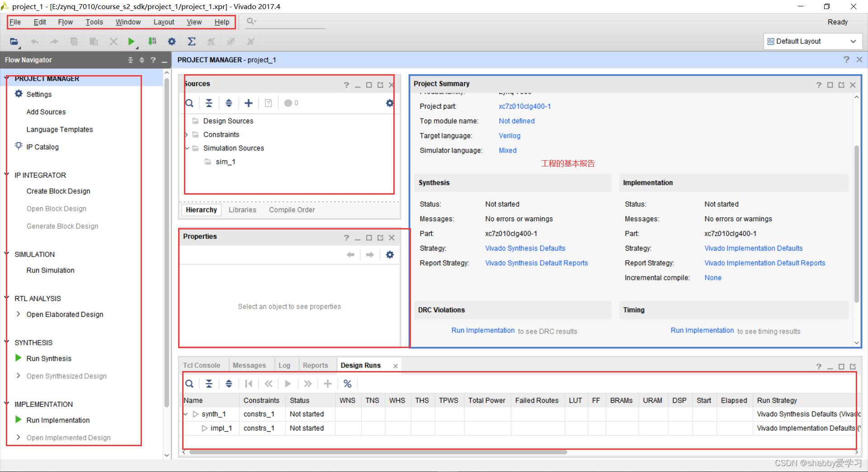
Task: Click Vivado Implementation Default Reports link
Action: [x=765, y=263]
